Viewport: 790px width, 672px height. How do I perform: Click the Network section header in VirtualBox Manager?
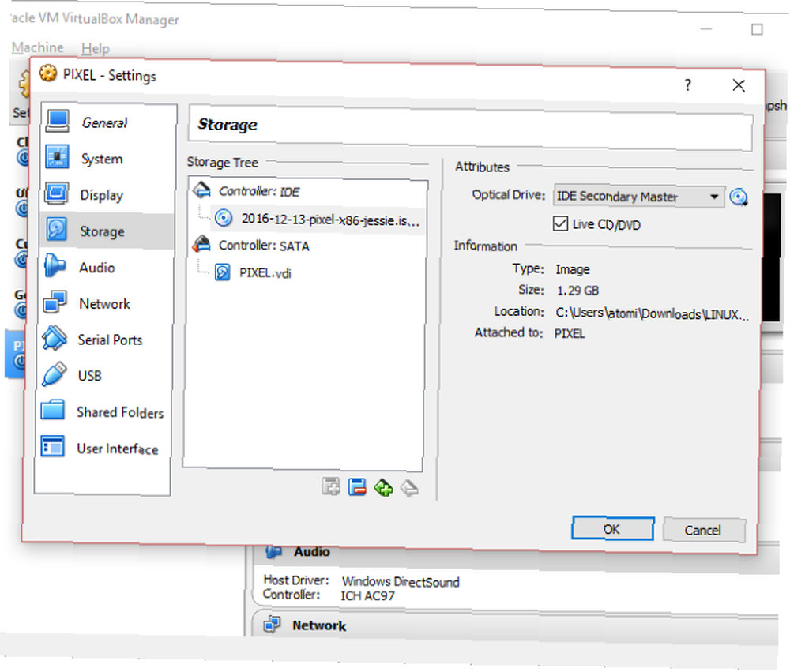(x=319, y=625)
